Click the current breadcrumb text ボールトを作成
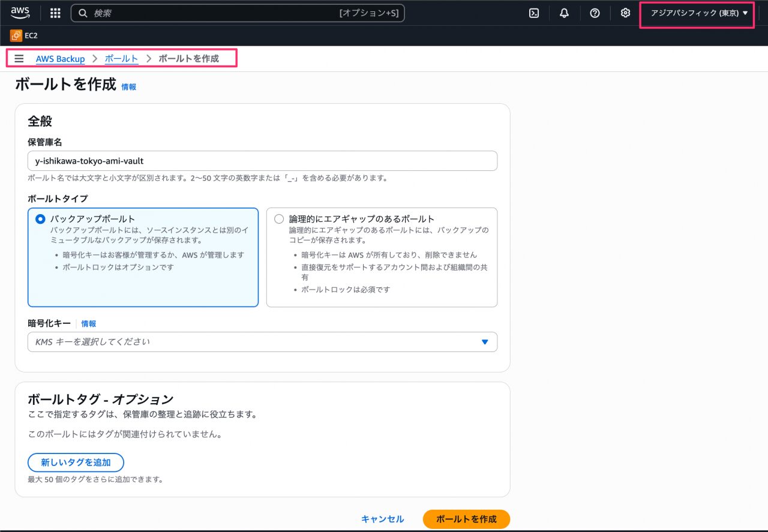Image resolution: width=768 pixels, height=532 pixels. (x=188, y=59)
